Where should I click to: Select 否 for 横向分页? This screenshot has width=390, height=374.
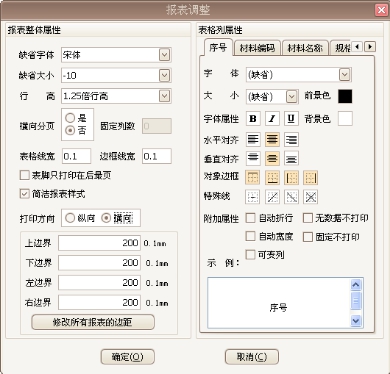(x=70, y=130)
